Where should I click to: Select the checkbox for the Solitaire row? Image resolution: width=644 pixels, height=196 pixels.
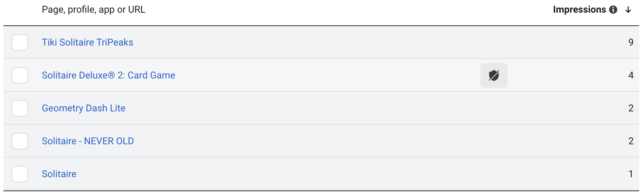click(20, 174)
